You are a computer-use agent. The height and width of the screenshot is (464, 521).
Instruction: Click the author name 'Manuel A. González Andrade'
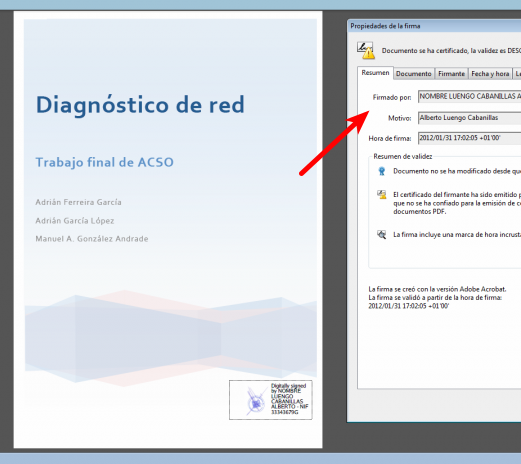(92, 239)
